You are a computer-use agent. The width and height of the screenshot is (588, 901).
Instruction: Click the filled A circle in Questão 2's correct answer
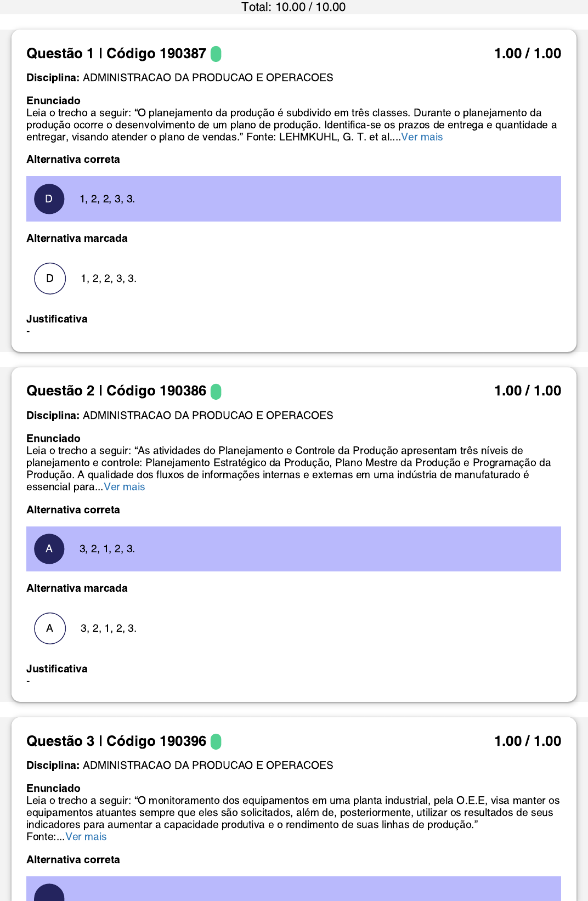(x=49, y=549)
